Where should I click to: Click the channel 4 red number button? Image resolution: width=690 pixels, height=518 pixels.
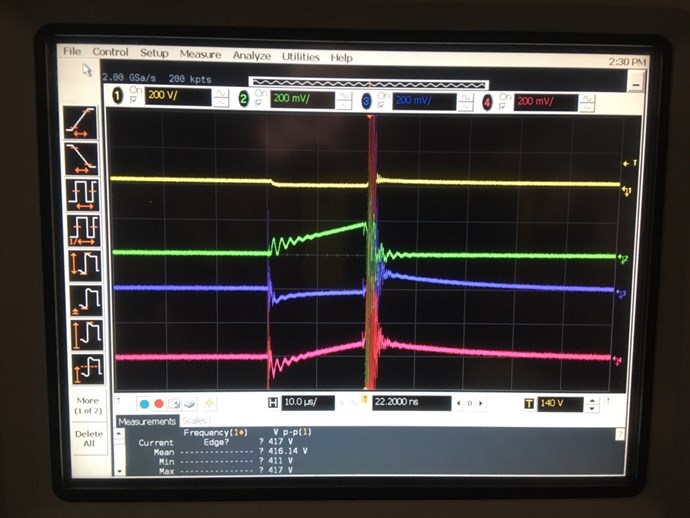coord(487,103)
